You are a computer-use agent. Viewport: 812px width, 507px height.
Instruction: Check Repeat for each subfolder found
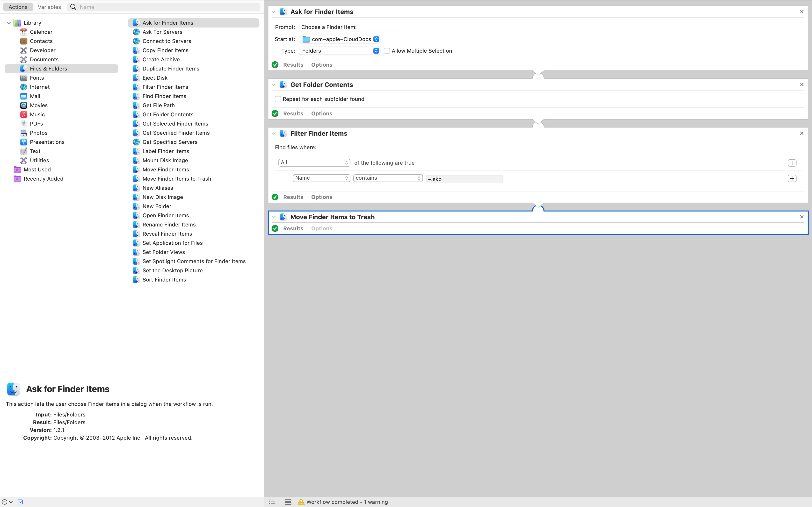278,99
